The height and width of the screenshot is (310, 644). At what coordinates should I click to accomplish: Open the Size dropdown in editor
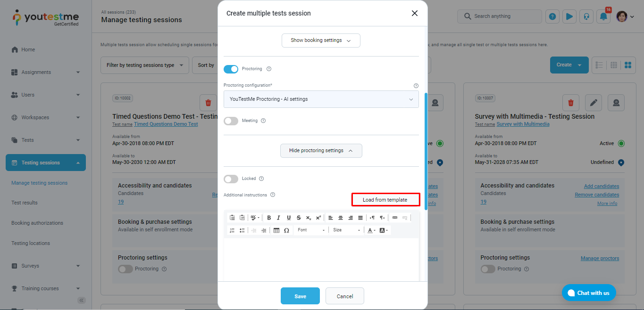(346, 230)
